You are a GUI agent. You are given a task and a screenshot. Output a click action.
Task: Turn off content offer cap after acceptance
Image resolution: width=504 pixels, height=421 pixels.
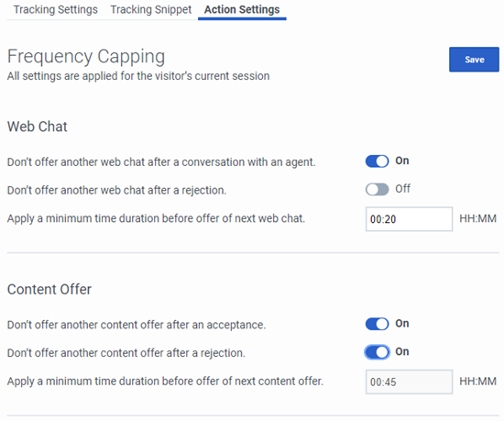point(377,324)
